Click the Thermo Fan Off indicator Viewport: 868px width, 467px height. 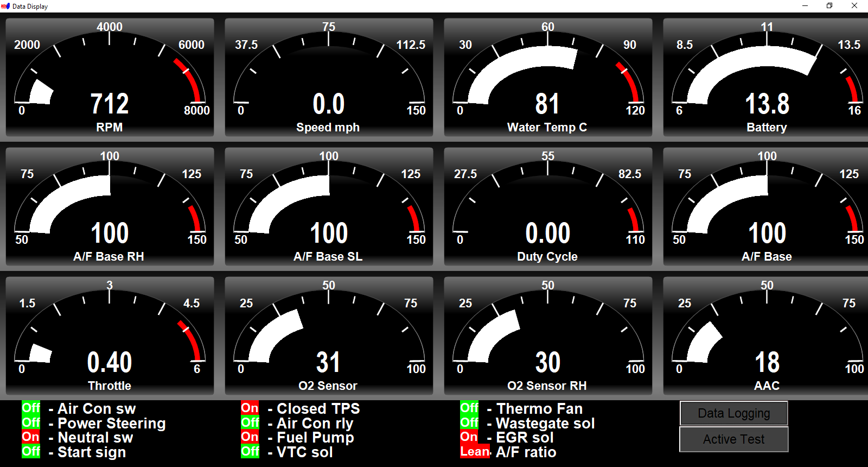coord(469,408)
